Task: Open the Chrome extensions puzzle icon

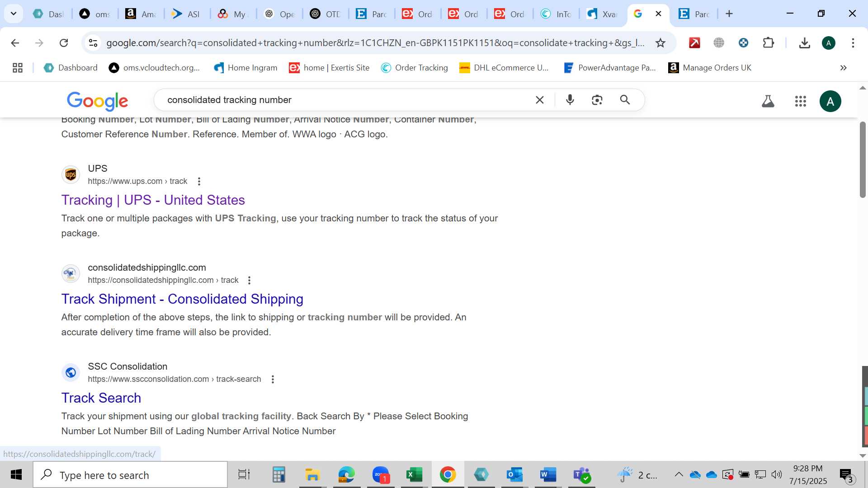Action: [768, 43]
